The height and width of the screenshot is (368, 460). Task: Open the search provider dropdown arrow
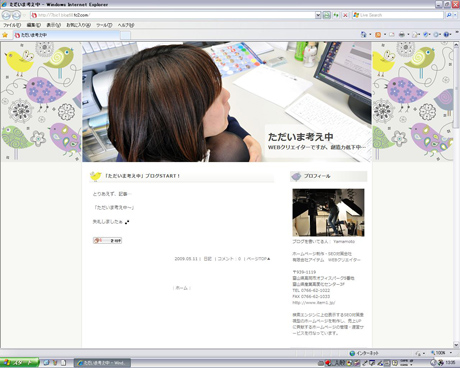(x=455, y=15)
